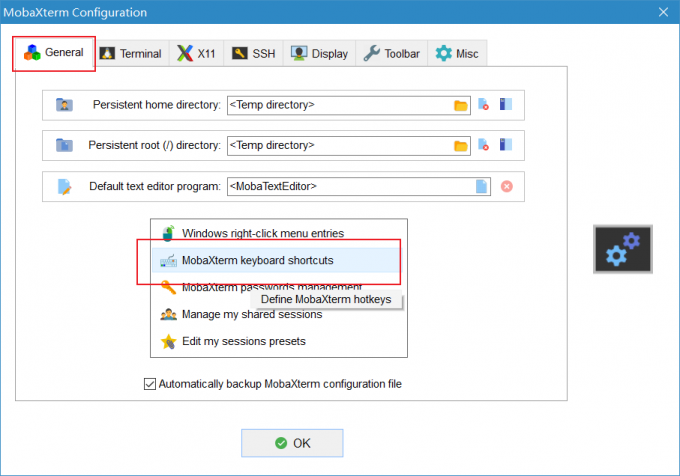This screenshot has width=680, height=476.
Task: Click the text editor pencil document icon
Action: [64, 186]
